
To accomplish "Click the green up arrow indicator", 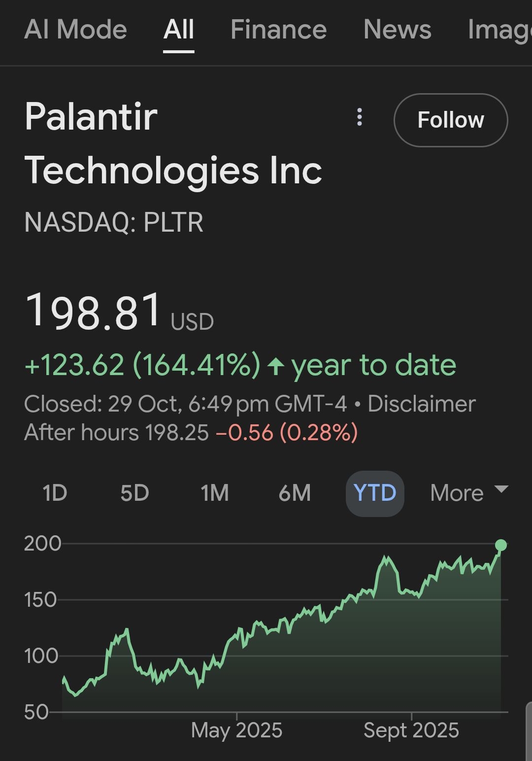I will [x=276, y=366].
